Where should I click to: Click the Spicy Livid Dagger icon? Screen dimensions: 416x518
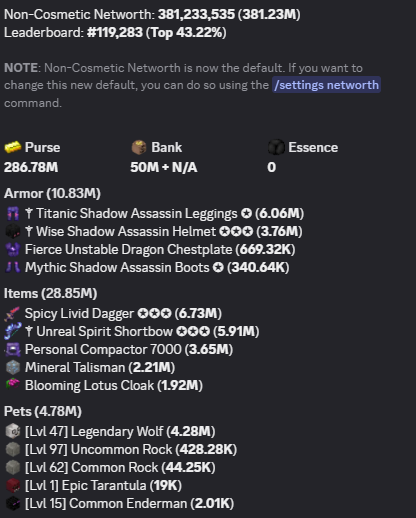pyautogui.click(x=13, y=313)
